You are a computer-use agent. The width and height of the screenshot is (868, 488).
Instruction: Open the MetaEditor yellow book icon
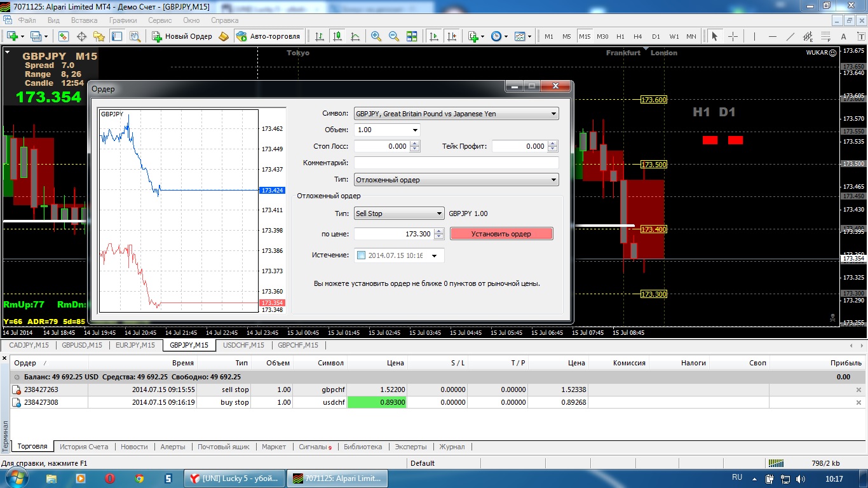point(224,36)
